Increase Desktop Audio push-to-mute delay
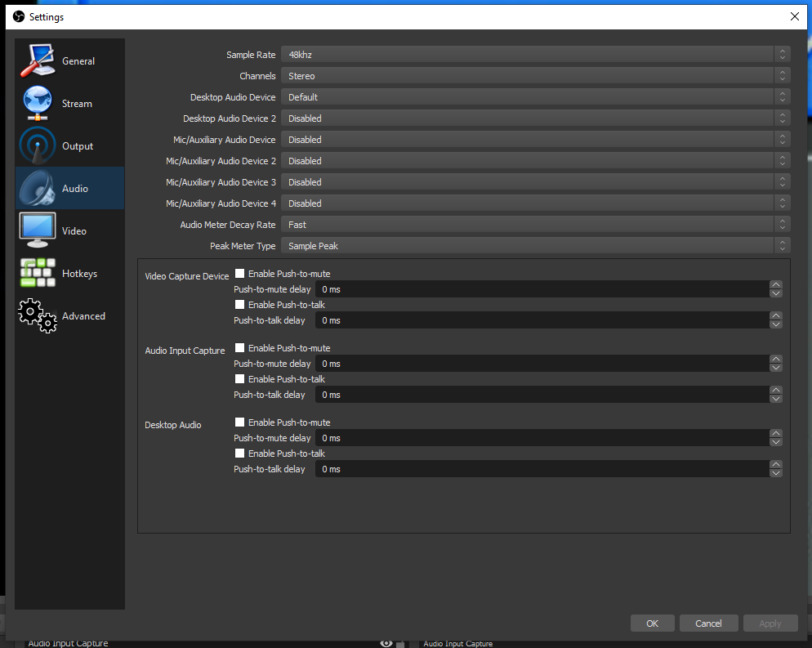The image size is (812, 648). 775,434
